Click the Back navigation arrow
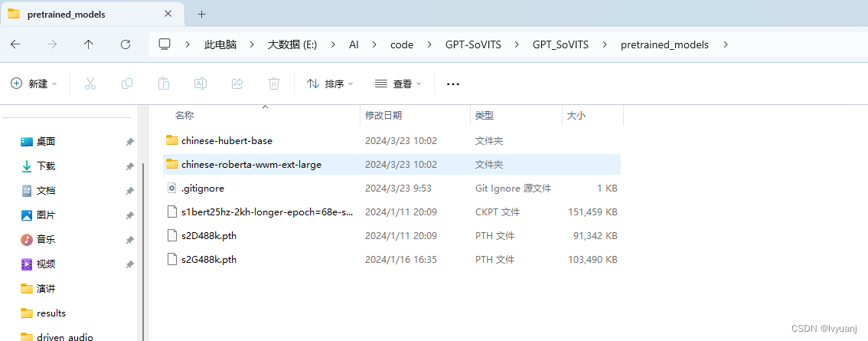Screen dimensions: 868x341 15,44
